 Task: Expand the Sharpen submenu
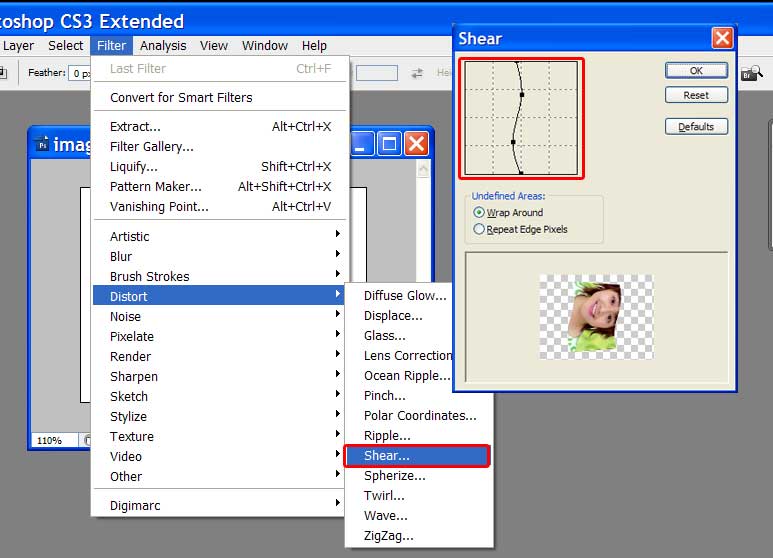(x=220, y=377)
